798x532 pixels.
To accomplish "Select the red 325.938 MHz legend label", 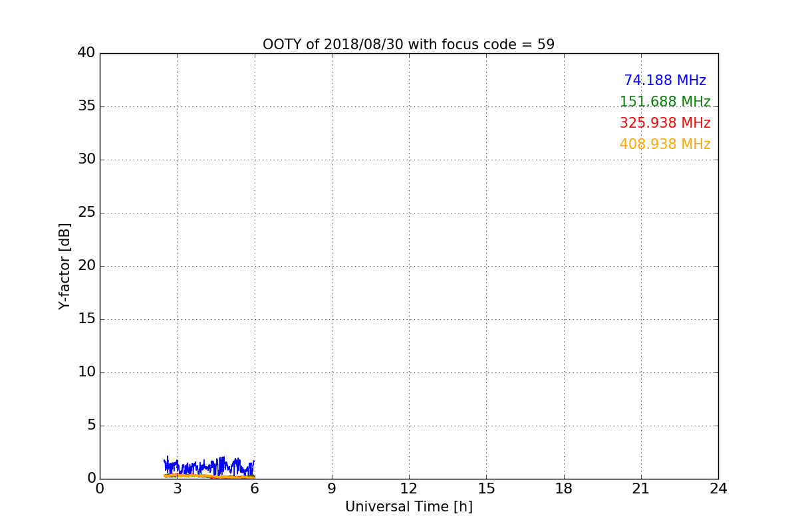I will tap(665, 123).
